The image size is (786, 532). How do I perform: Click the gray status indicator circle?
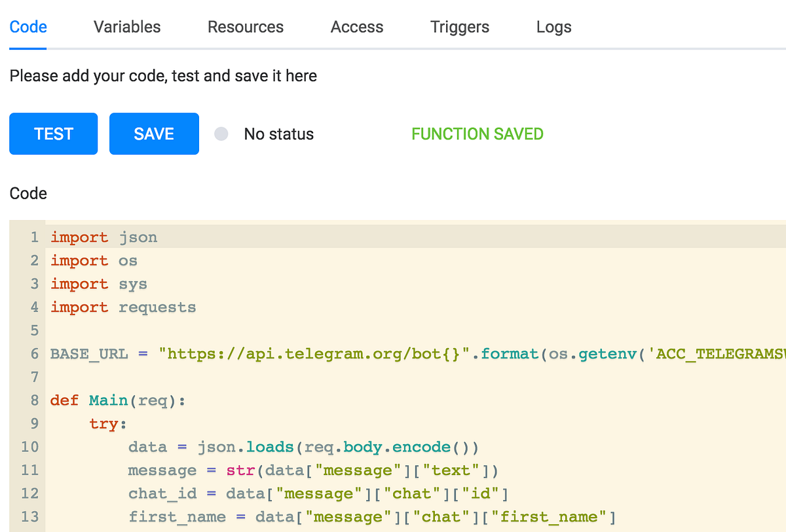tap(221, 134)
